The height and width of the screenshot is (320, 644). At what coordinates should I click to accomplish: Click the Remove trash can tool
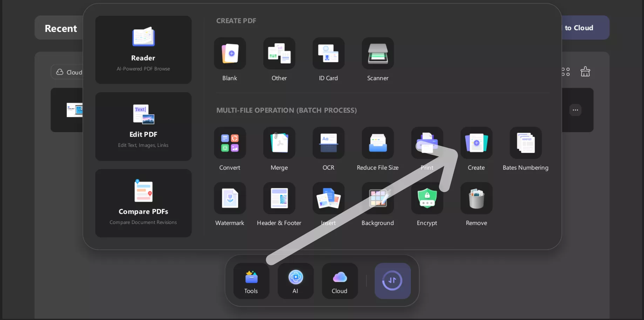[x=476, y=198]
